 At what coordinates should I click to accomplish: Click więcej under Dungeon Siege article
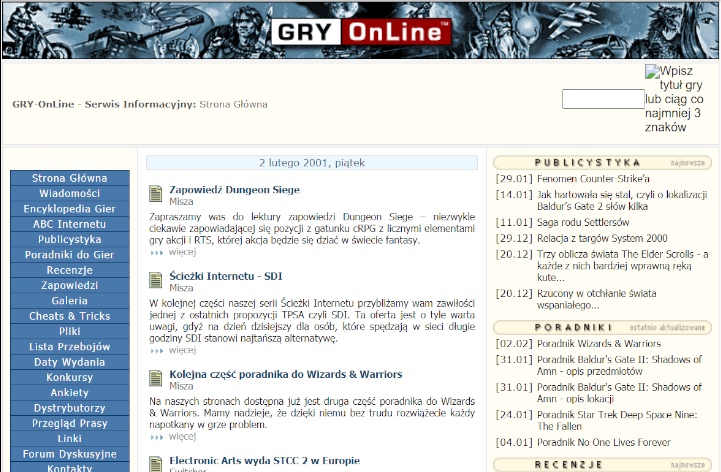pos(182,252)
